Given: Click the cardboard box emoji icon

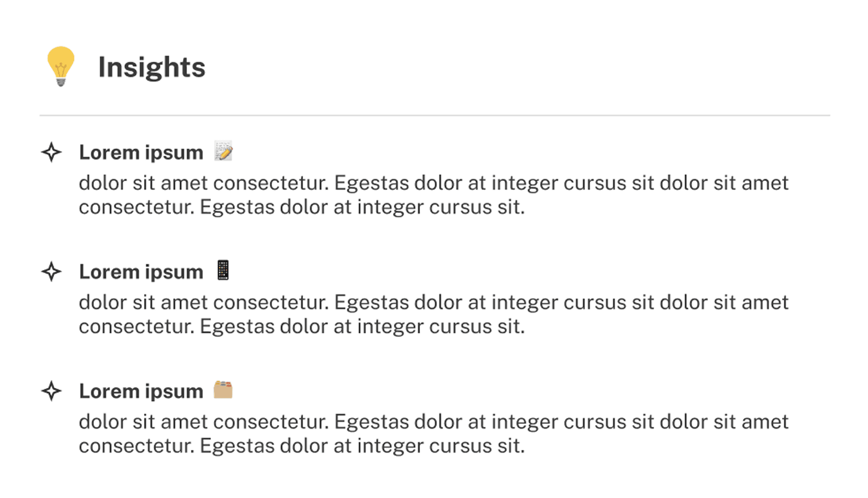Looking at the screenshot, I should 223,389.
